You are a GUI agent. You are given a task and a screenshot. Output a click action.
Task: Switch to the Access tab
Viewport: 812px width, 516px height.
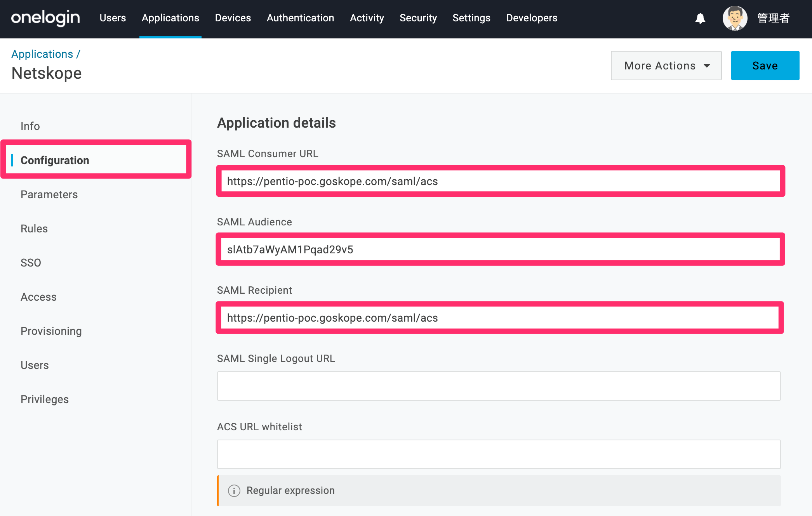[38, 297]
